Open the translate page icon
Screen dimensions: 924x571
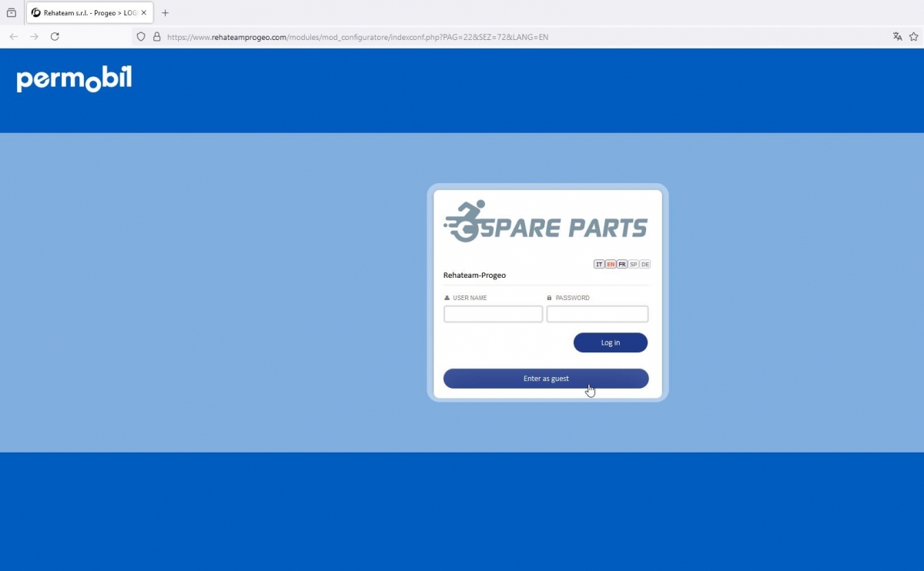pyautogui.click(x=897, y=36)
